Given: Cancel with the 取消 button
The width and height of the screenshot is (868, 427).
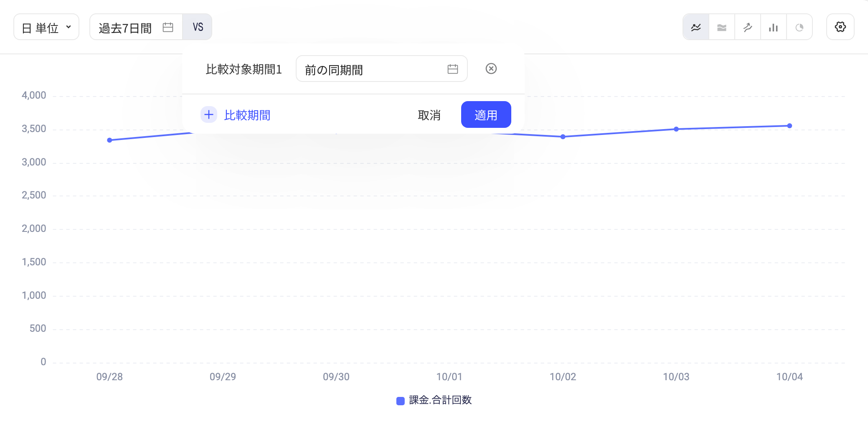Looking at the screenshot, I should pyautogui.click(x=429, y=115).
